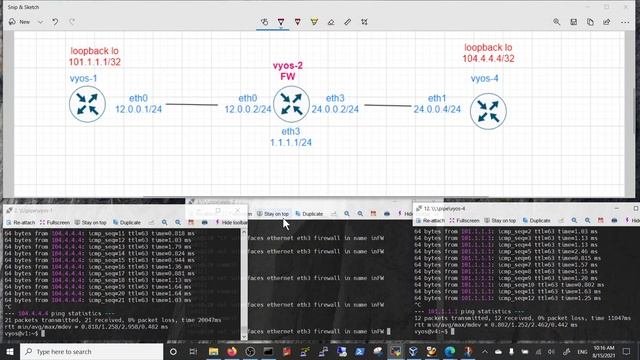Expand the New snip dropdown arrow
This screenshot has width=640, height=360.
tap(40, 22)
